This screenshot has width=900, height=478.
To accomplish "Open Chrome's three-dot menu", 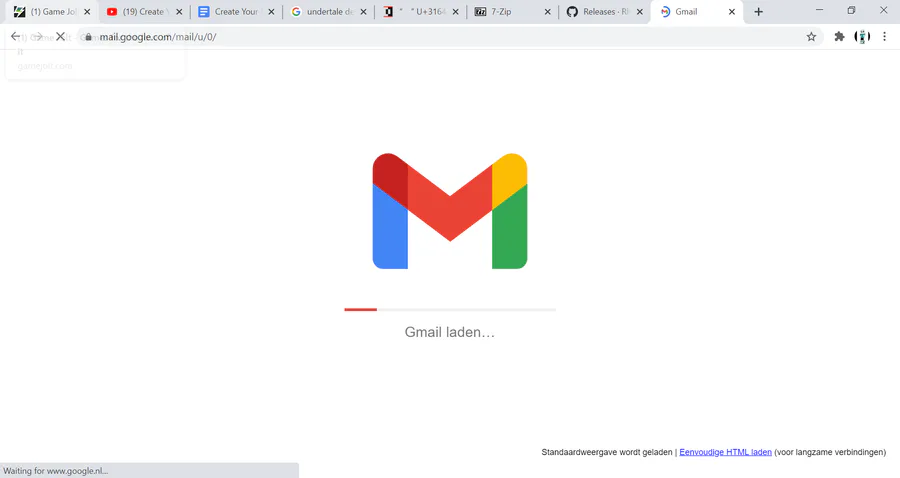I will coord(885,37).
